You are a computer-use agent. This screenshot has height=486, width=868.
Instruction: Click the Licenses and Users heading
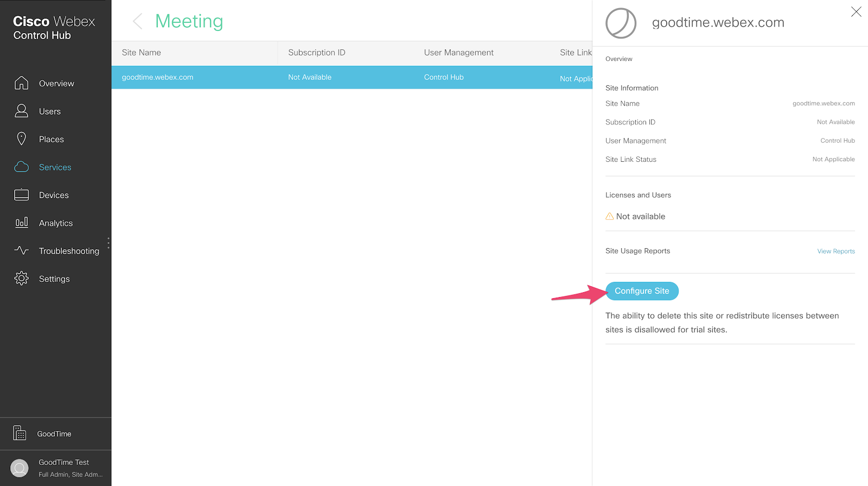[638, 195]
